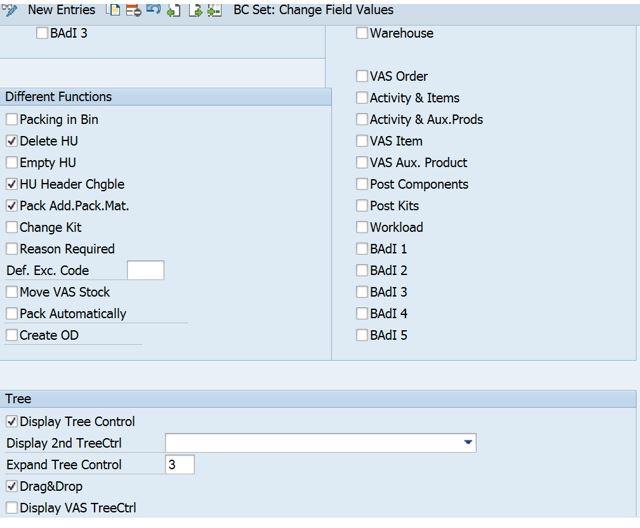Click the Copy As toolbar icon
The width and height of the screenshot is (640, 528).
point(114,10)
